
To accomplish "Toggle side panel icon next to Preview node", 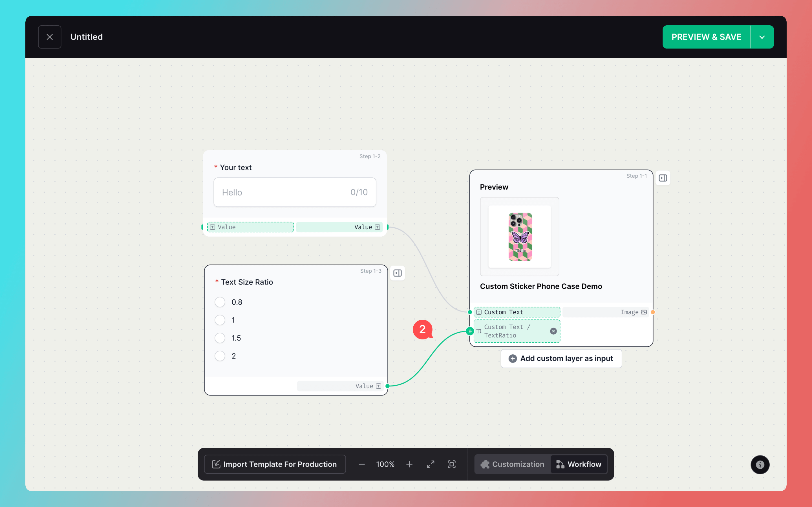I will (663, 178).
